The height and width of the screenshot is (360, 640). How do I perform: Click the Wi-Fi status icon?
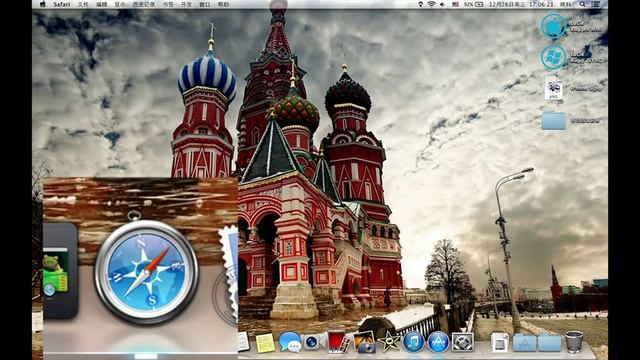click(431, 4)
